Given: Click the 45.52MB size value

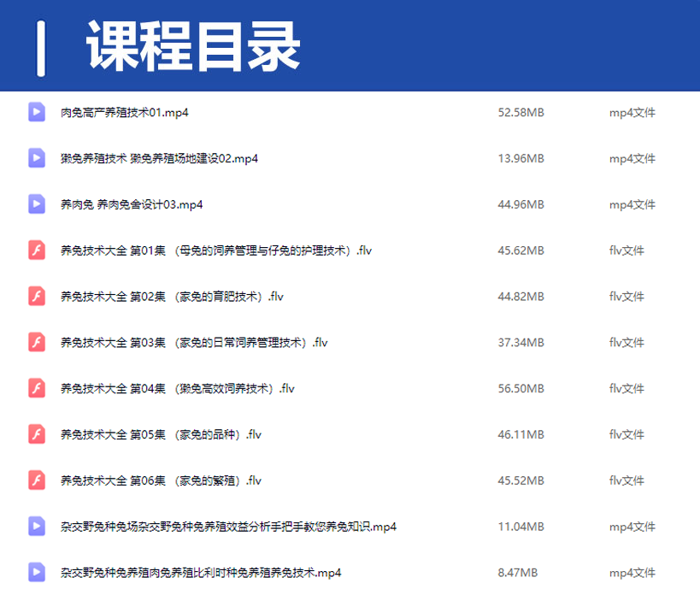Looking at the screenshot, I should (521, 480).
